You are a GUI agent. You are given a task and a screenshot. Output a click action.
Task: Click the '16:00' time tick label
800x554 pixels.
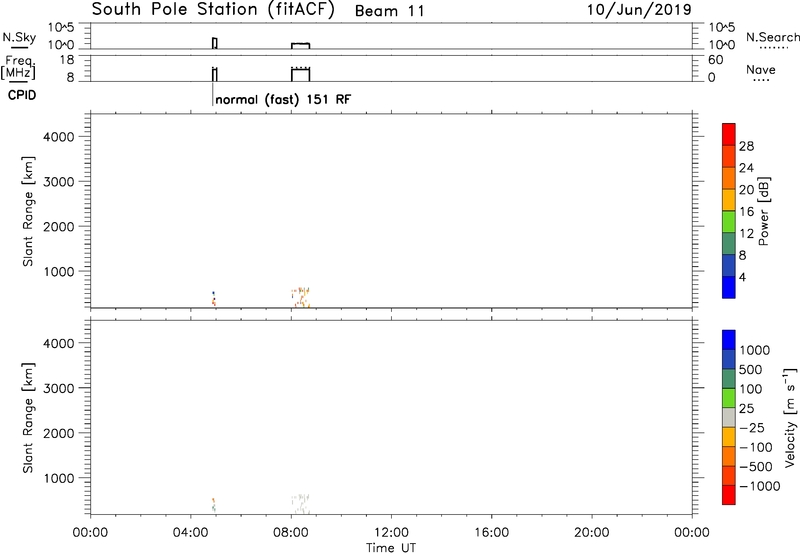coord(491,533)
